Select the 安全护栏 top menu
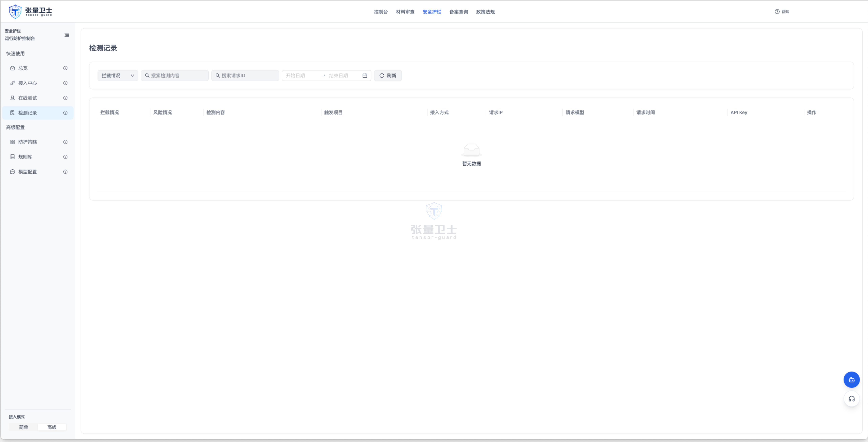868x442 pixels. pos(432,12)
